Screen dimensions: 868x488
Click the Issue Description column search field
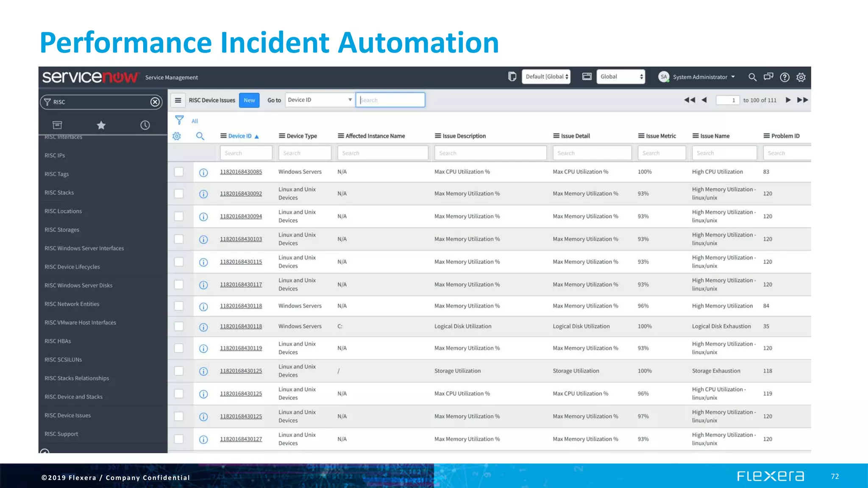tap(490, 153)
